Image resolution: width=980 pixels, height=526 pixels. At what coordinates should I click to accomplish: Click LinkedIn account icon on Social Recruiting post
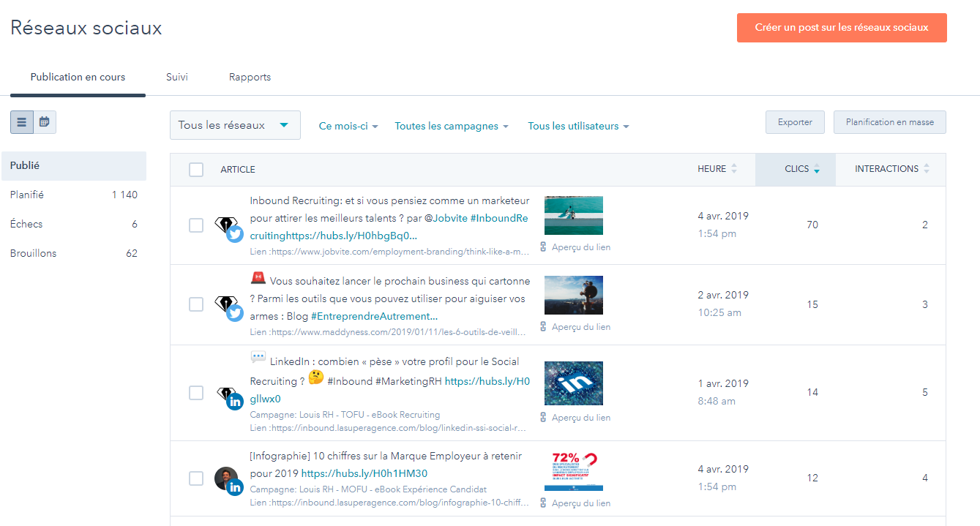[234, 401]
